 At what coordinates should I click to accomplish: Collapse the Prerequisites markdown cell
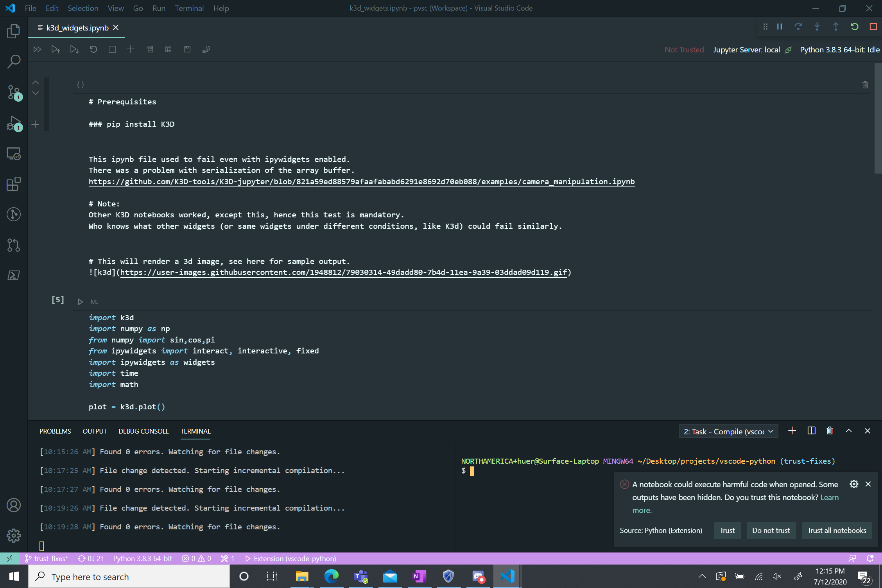(35, 82)
